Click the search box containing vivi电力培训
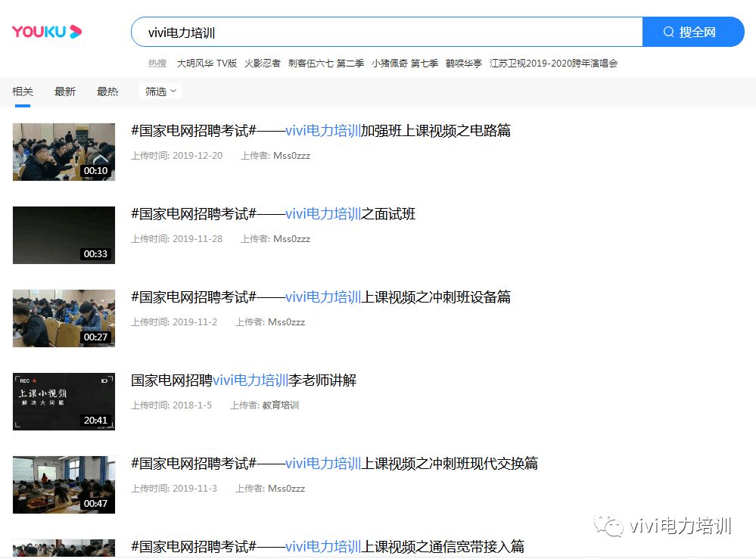756x559 pixels. click(387, 33)
